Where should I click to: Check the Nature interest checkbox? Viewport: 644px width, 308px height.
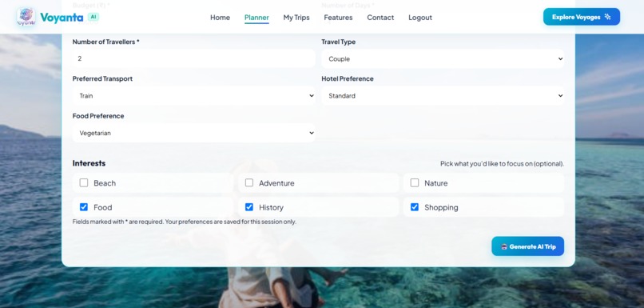(415, 182)
